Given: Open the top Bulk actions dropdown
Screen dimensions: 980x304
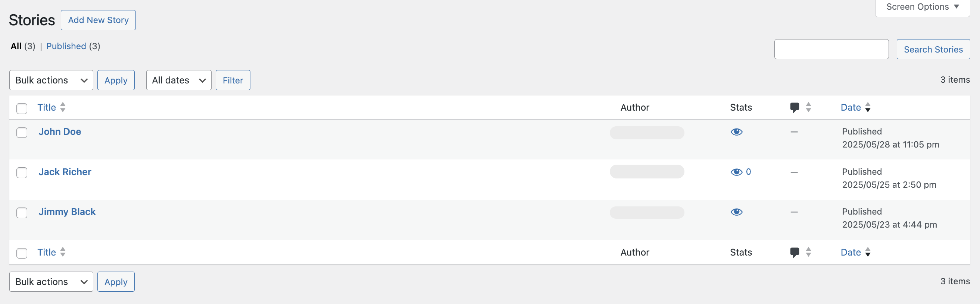Looking at the screenshot, I should pos(51,80).
